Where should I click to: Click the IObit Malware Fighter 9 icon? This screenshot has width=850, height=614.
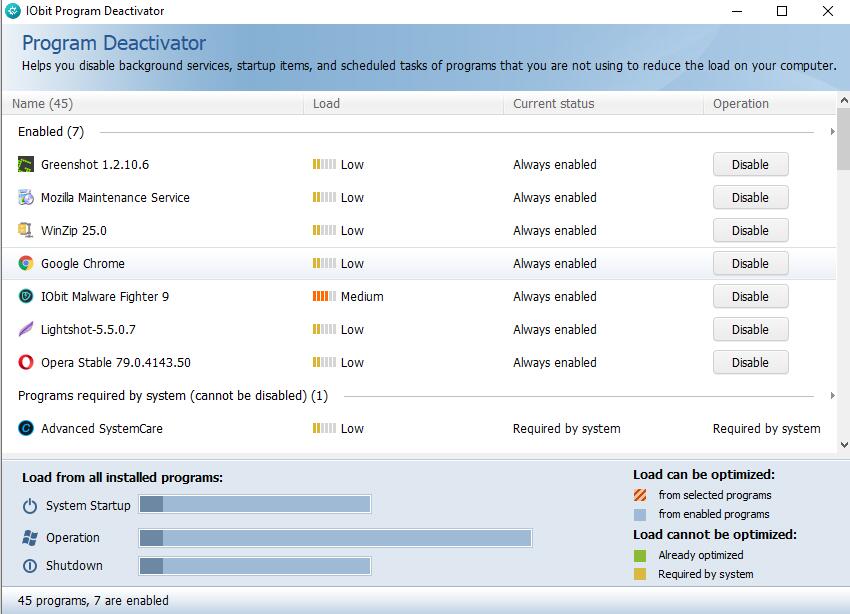click(x=25, y=296)
